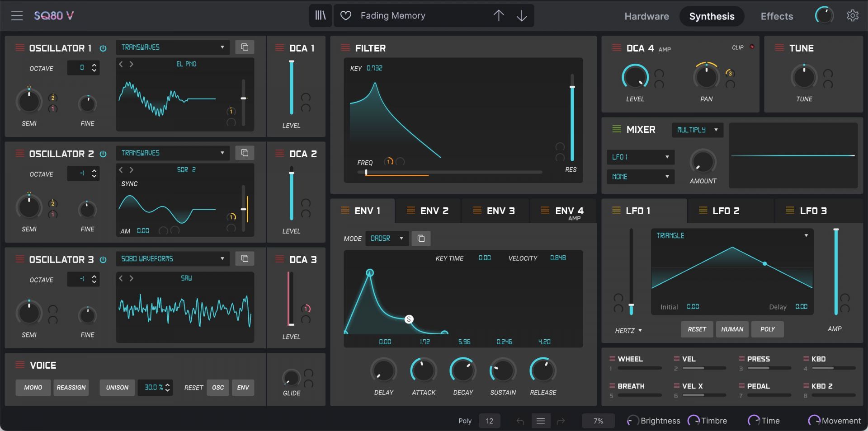This screenshot has width=868, height=431.
Task: Toggle LFO 1 RESET option
Action: 697,329
